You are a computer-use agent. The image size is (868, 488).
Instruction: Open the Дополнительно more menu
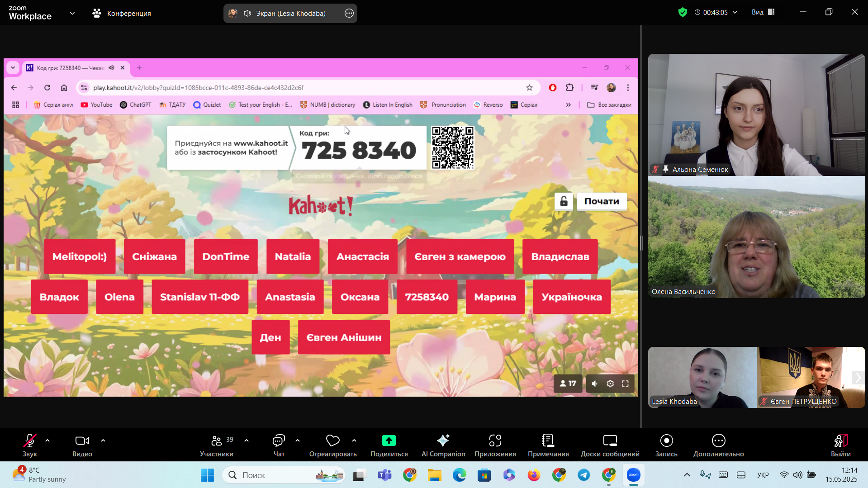[x=718, y=445]
